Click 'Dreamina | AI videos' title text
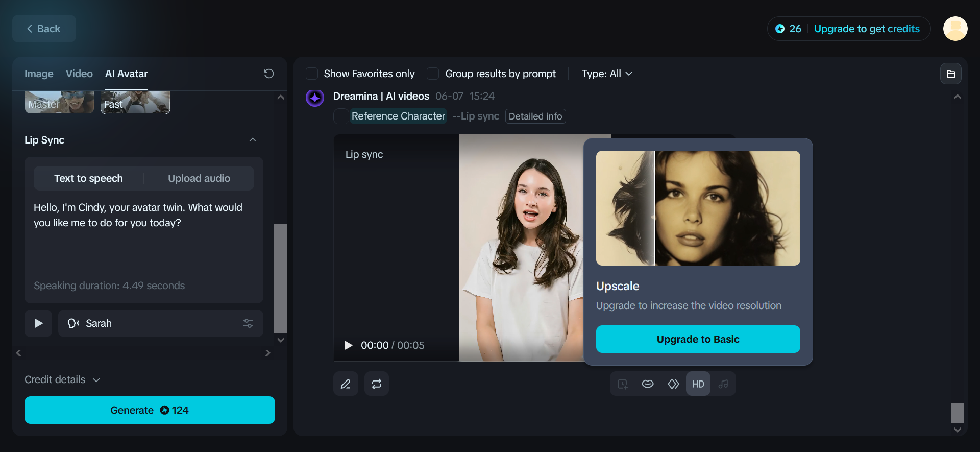 [381, 96]
